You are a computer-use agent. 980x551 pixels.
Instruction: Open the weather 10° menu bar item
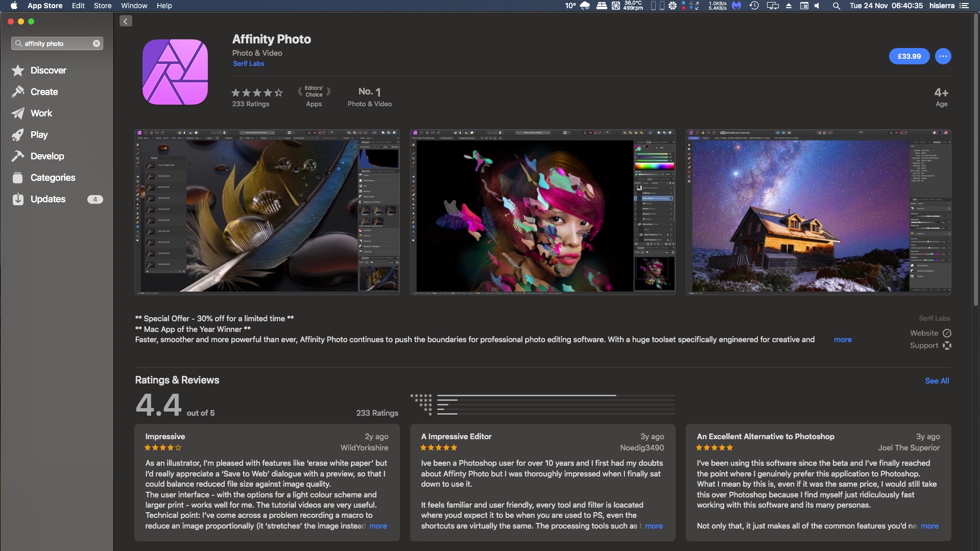pyautogui.click(x=577, y=6)
